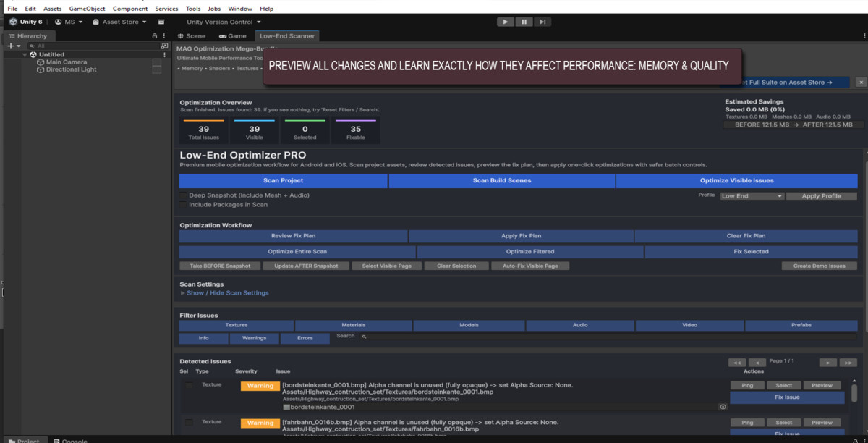This screenshot has height=443, width=868.
Task: Click the Apply Profile button
Action: 821,196
